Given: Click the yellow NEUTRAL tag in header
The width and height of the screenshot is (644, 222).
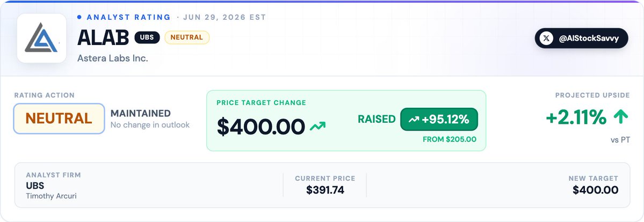Looking at the screenshot, I should click(x=187, y=38).
